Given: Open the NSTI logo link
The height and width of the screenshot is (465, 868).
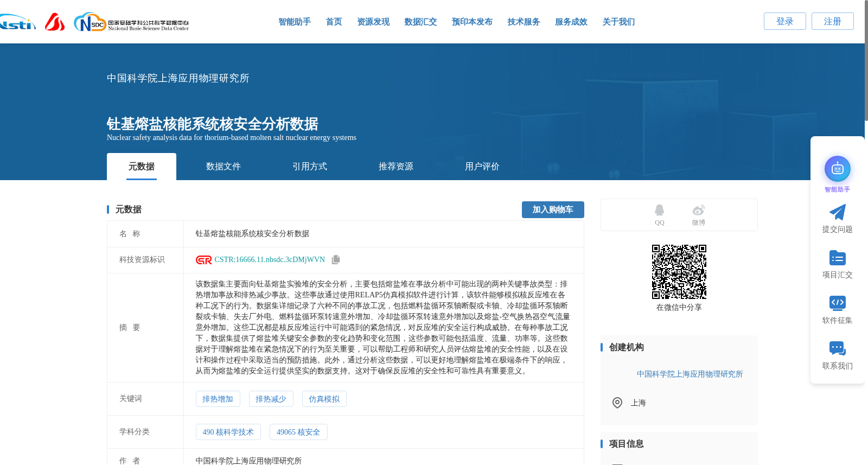Looking at the screenshot, I should (17, 22).
